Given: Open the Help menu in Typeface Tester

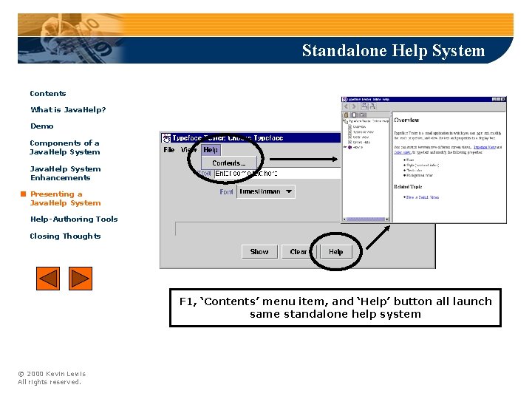Looking at the screenshot, I should tap(211, 149).
